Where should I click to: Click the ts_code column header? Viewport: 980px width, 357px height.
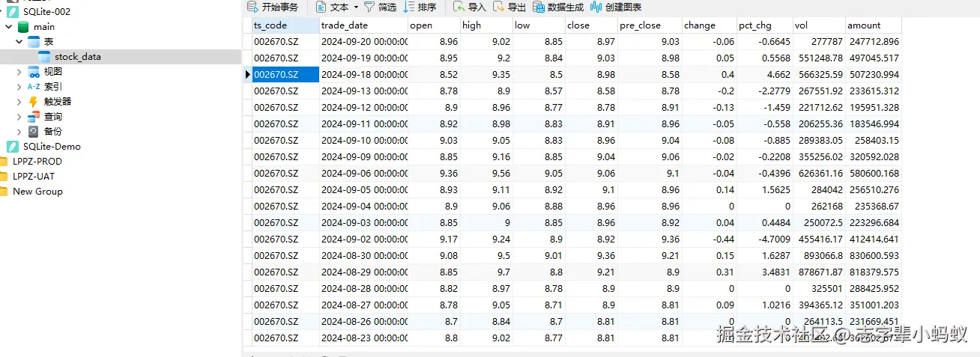[x=285, y=25]
